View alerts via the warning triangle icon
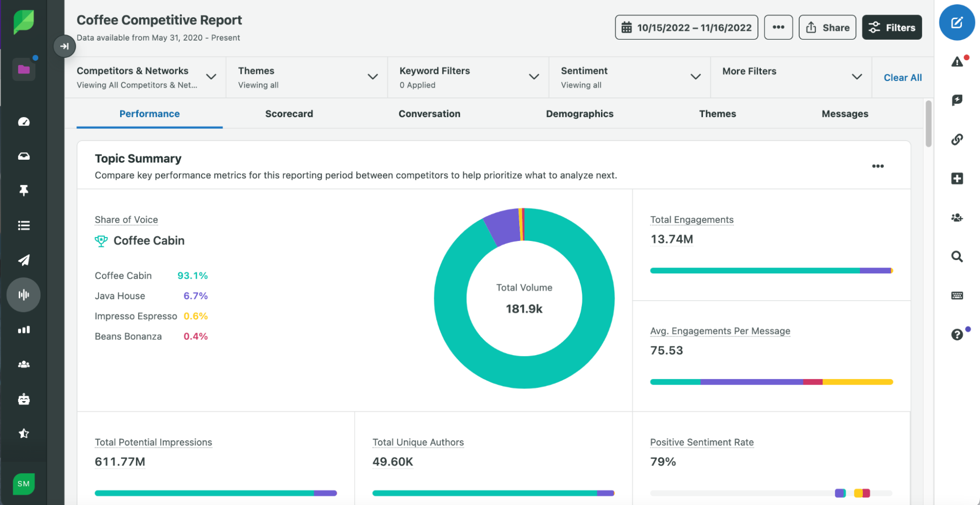 click(956, 61)
